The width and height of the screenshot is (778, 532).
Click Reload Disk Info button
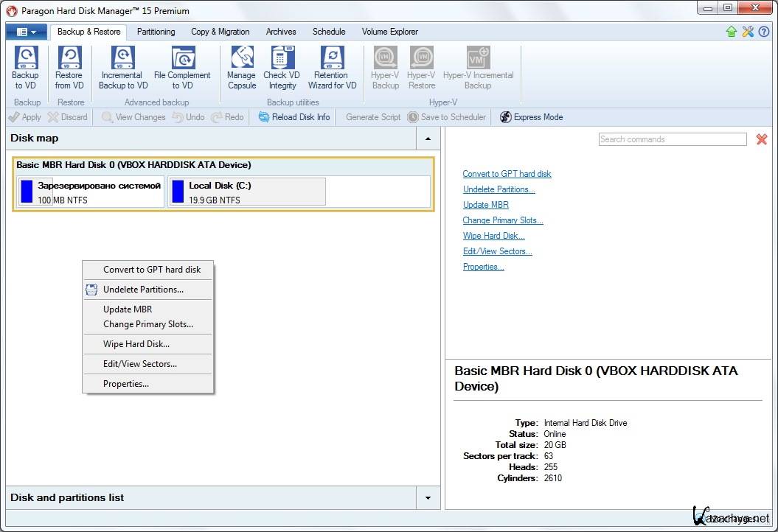(x=294, y=117)
